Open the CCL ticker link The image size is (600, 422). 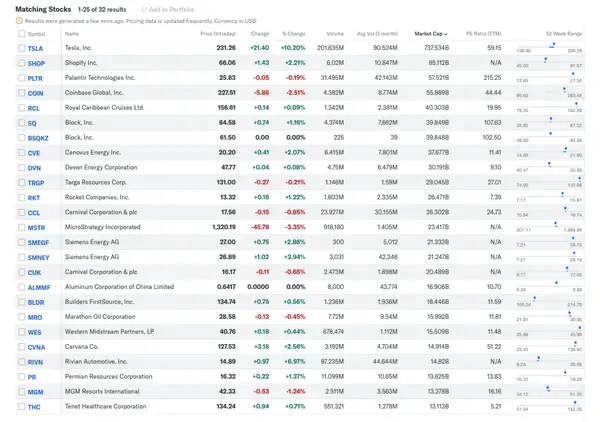point(34,213)
